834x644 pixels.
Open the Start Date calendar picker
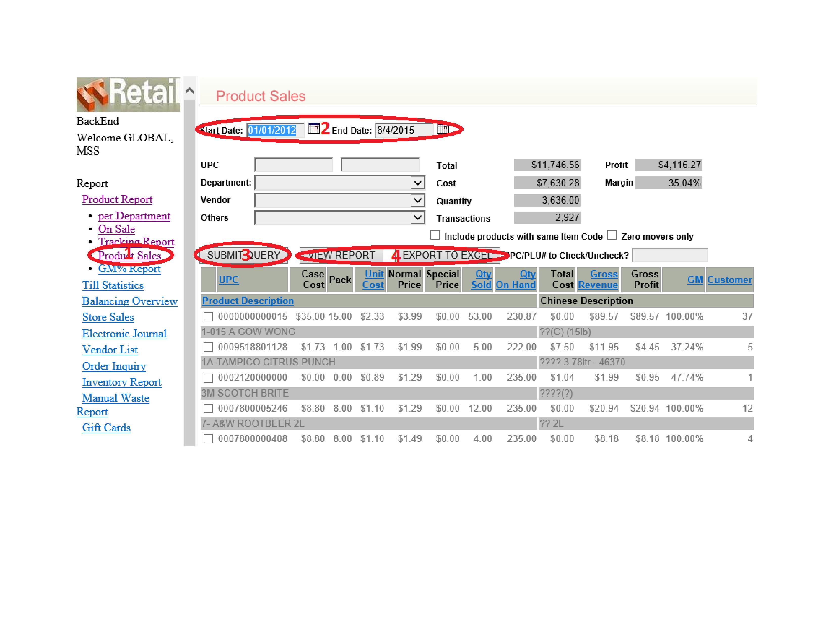314,128
